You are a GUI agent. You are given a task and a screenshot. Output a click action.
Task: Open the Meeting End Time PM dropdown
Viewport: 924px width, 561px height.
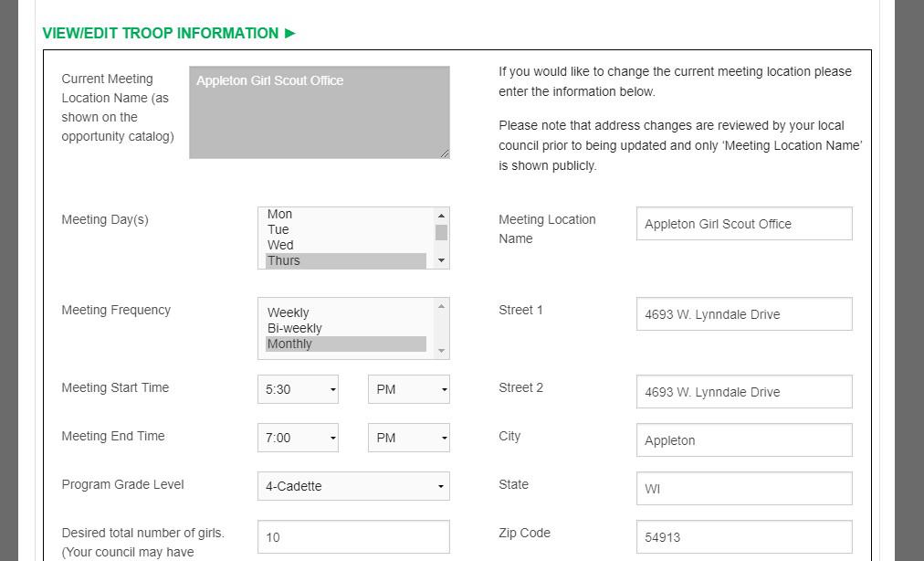(409, 438)
